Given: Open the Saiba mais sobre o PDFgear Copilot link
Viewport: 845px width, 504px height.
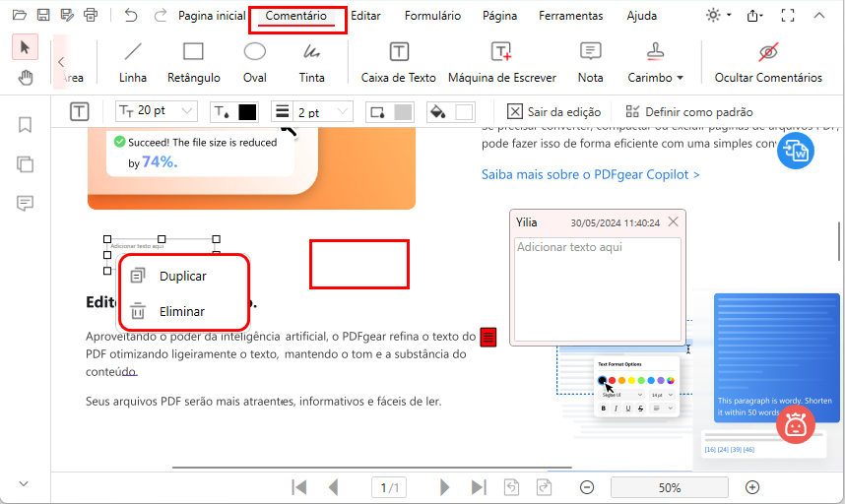Looking at the screenshot, I should click(x=590, y=174).
